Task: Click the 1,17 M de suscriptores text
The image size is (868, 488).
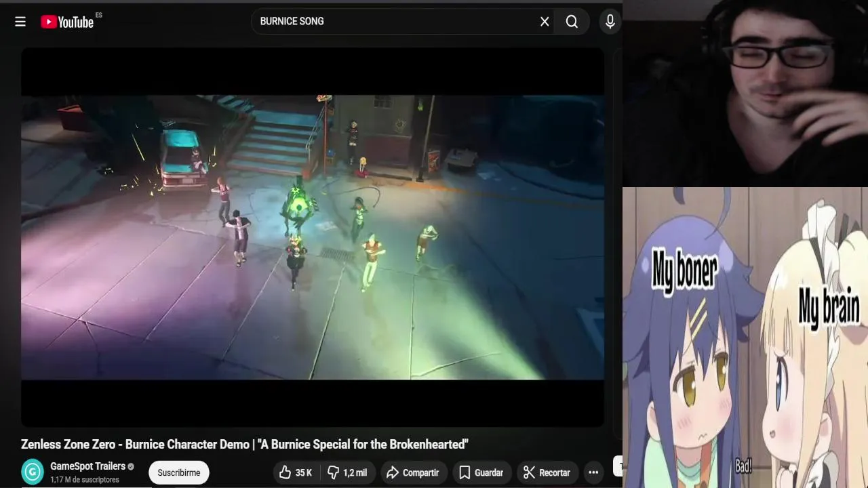Action: [x=85, y=480]
